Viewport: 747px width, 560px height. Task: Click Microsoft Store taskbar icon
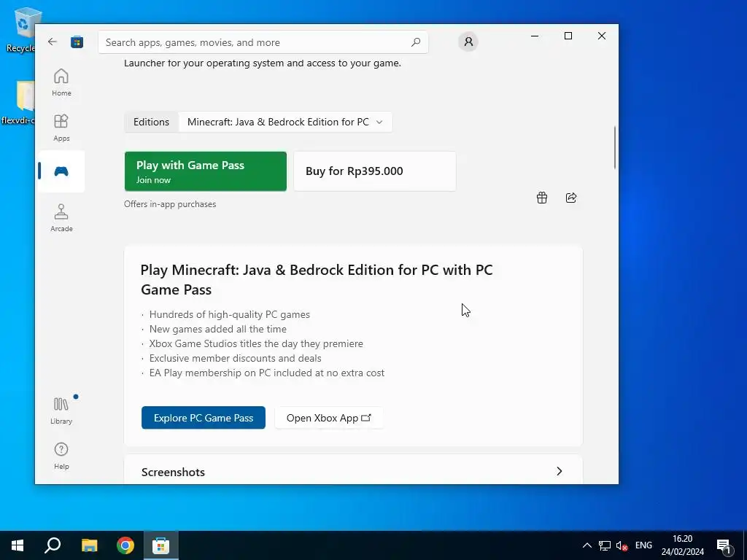(x=161, y=545)
